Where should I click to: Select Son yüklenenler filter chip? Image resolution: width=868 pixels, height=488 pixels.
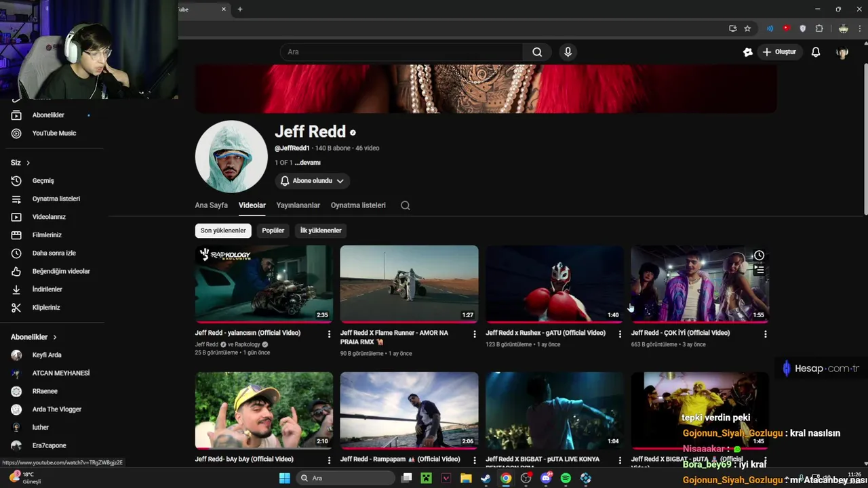click(223, 230)
